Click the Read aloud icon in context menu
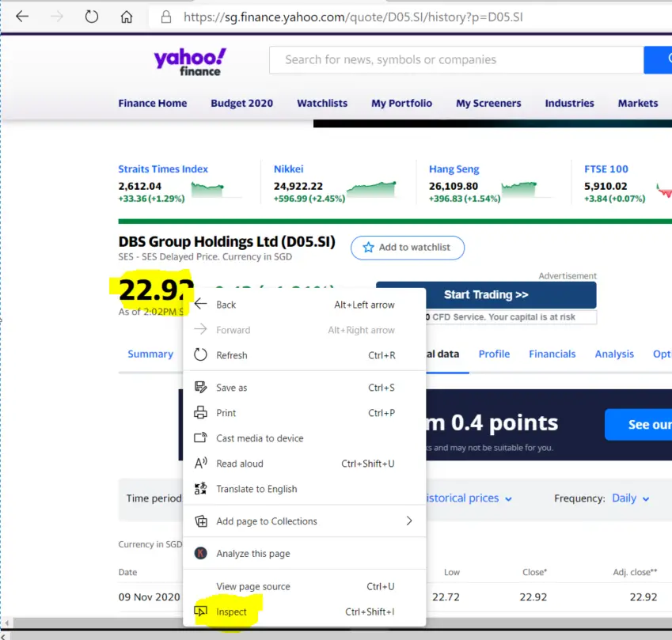The width and height of the screenshot is (672, 640). pyautogui.click(x=200, y=463)
